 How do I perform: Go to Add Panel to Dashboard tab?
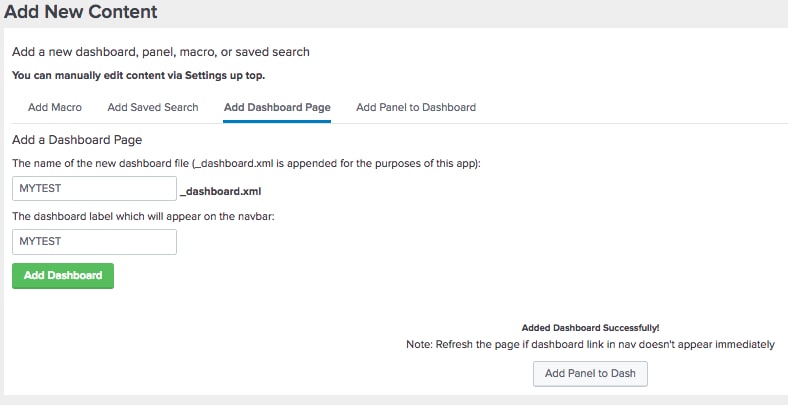(x=416, y=107)
